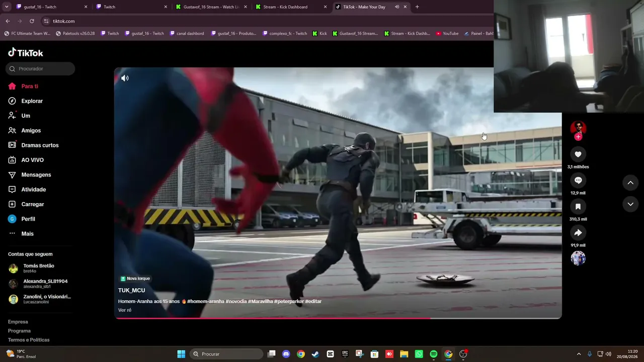Open the weather widget showing 19°C
The width and height of the screenshot is (644, 362).
click(x=21, y=354)
